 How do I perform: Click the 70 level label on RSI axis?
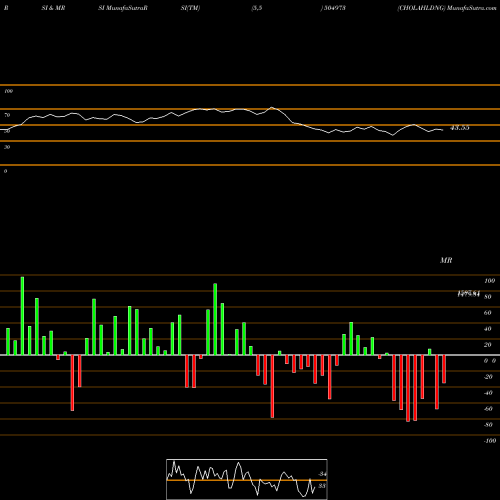[x=7, y=115]
